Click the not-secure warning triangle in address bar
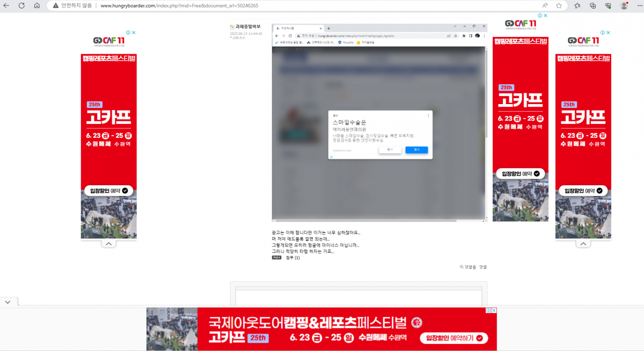Image resolution: width=644 pixels, height=351 pixels. point(56,5)
